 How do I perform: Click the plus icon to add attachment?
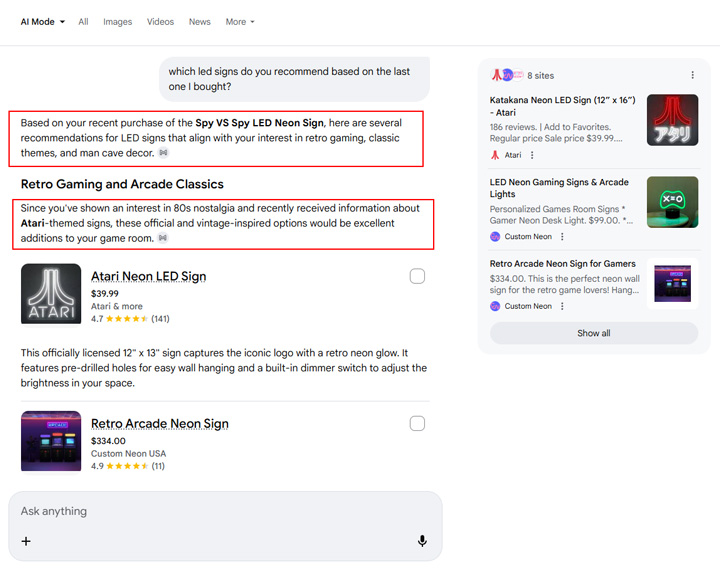26,541
